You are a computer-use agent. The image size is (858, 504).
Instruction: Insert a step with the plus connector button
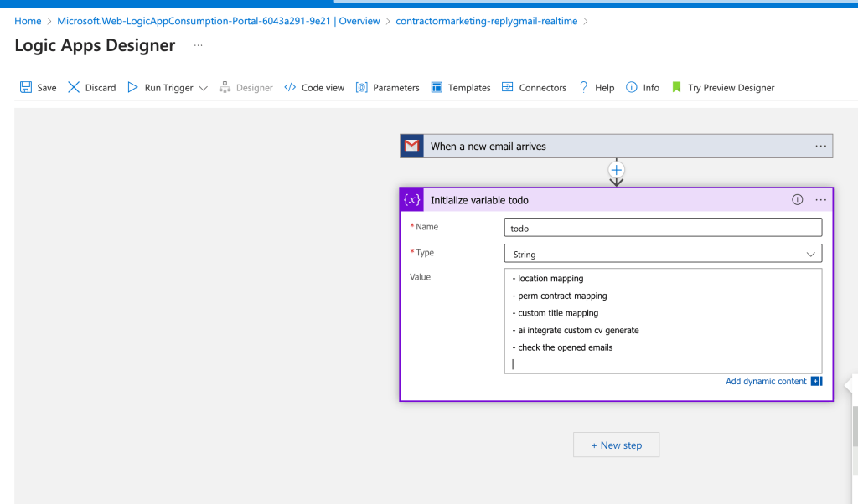click(616, 170)
